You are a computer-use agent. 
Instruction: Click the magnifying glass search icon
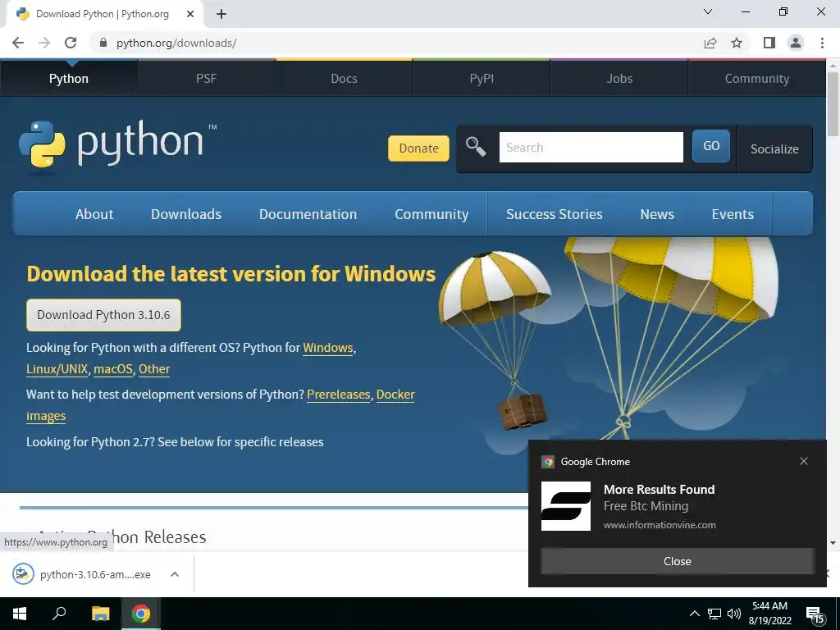(x=475, y=146)
